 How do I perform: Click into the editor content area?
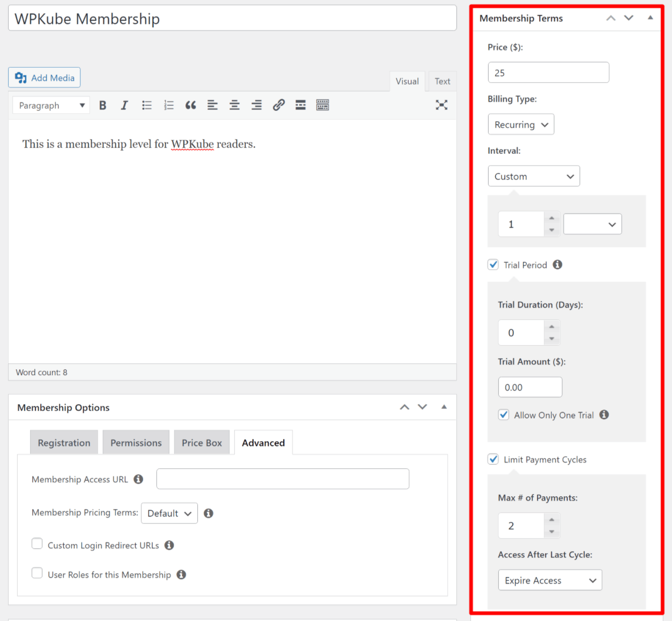pos(232,241)
